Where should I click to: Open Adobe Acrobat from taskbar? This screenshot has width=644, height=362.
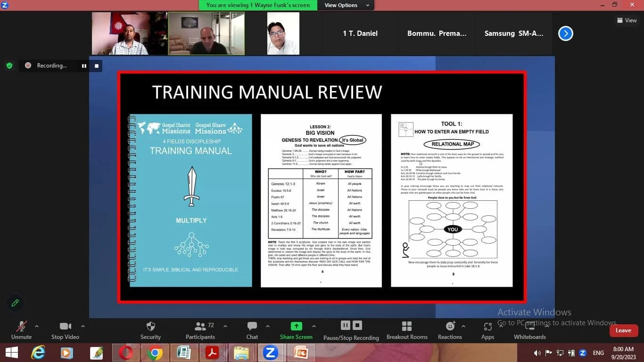pyautogui.click(x=212, y=353)
